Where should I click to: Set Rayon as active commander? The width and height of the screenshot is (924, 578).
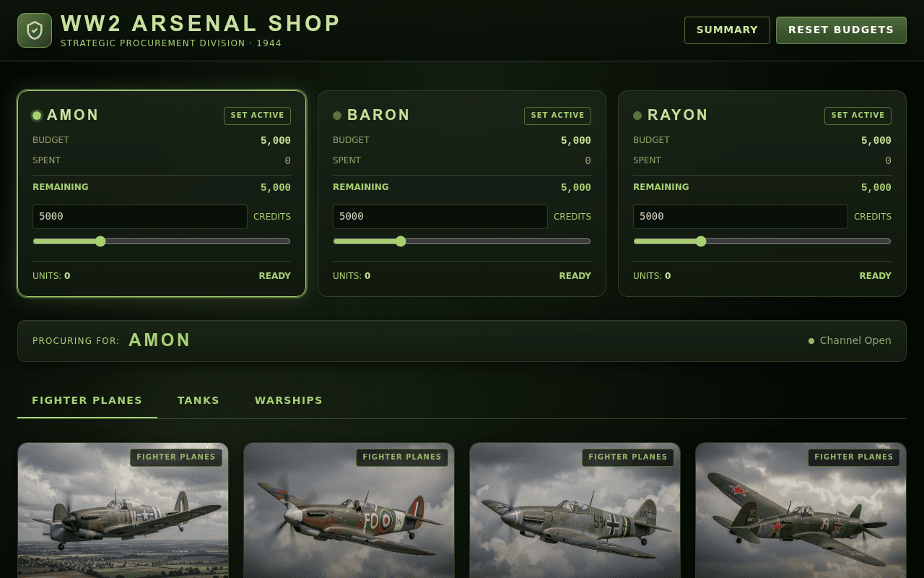pos(858,116)
